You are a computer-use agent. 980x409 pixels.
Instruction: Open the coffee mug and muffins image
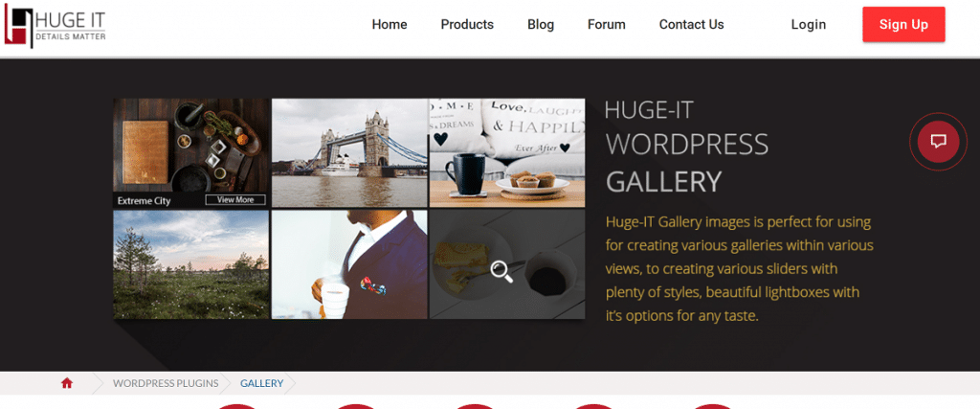click(507, 152)
